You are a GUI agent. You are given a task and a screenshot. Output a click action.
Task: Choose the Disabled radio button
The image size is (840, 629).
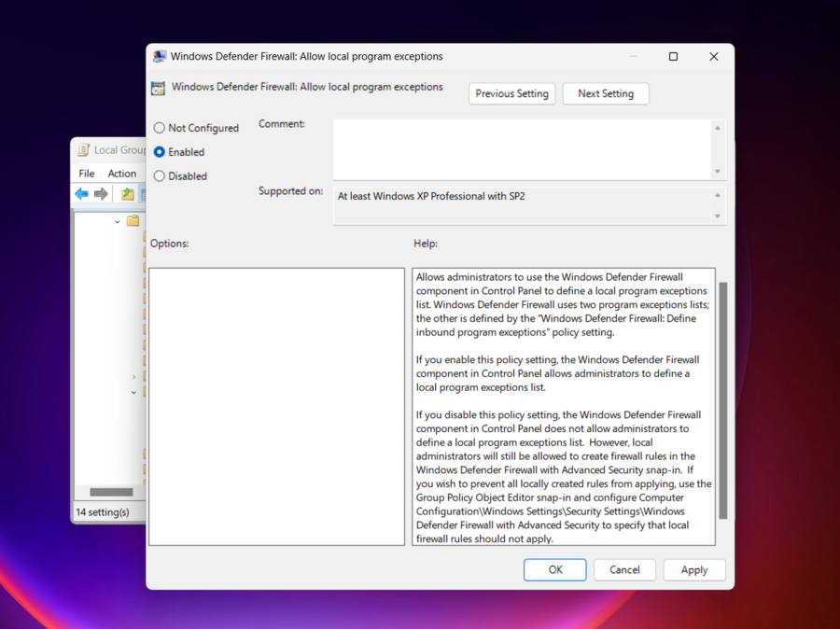pyautogui.click(x=160, y=176)
